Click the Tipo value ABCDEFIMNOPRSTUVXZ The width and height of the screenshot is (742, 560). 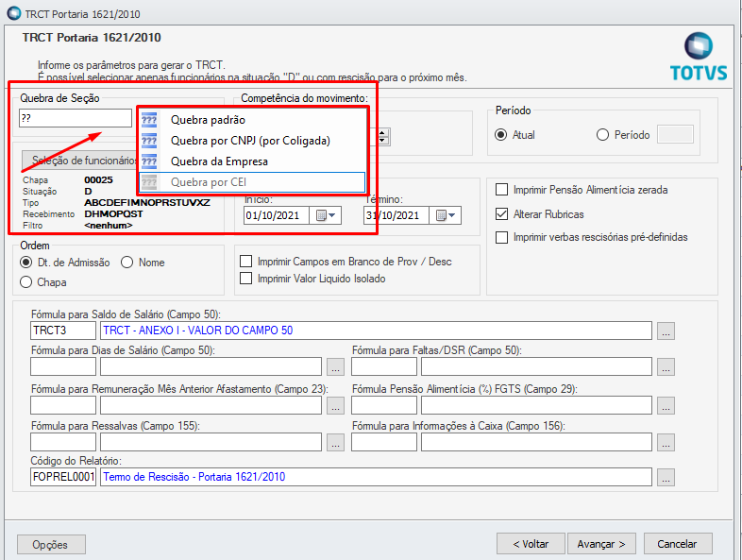click(147, 203)
